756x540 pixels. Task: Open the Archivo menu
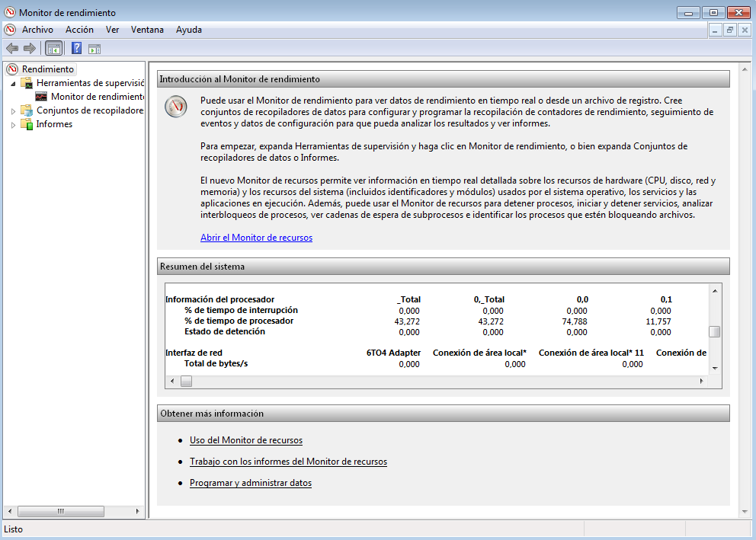37,30
